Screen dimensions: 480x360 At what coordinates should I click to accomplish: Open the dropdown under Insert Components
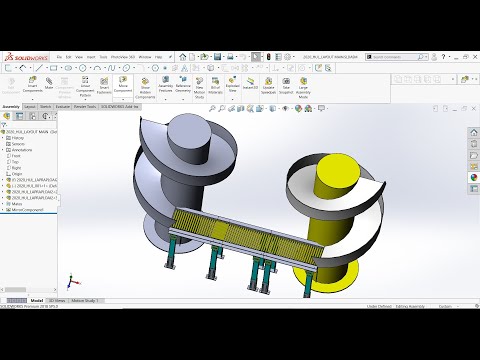coord(32,99)
